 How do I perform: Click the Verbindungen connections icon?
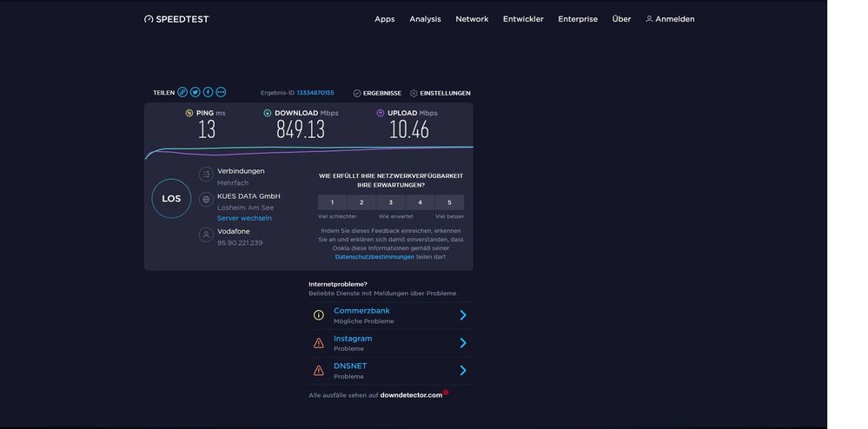pyautogui.click(x=206, y=175)
